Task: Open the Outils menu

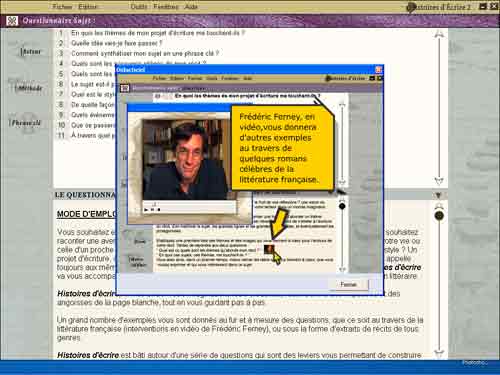Action: point(139,7)
